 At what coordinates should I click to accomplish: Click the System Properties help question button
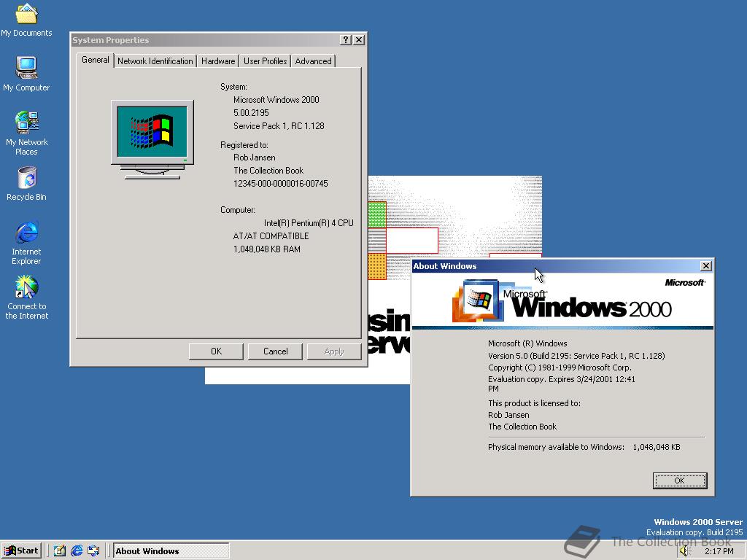tap(346, 40)
